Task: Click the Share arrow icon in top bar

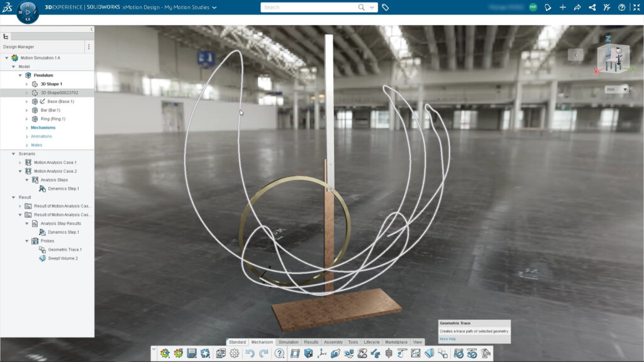Action: (577, 8)
